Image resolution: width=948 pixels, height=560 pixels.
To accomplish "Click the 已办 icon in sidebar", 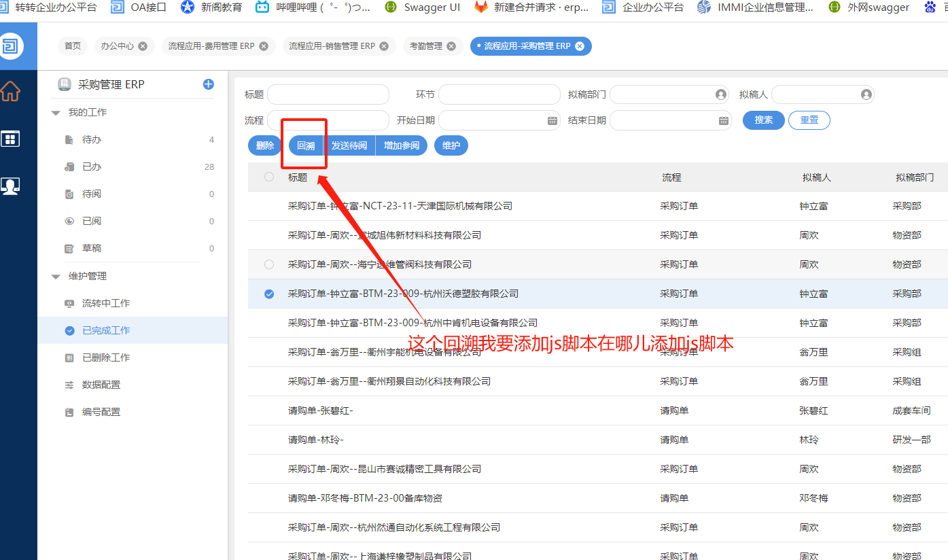I will [69, 167].
